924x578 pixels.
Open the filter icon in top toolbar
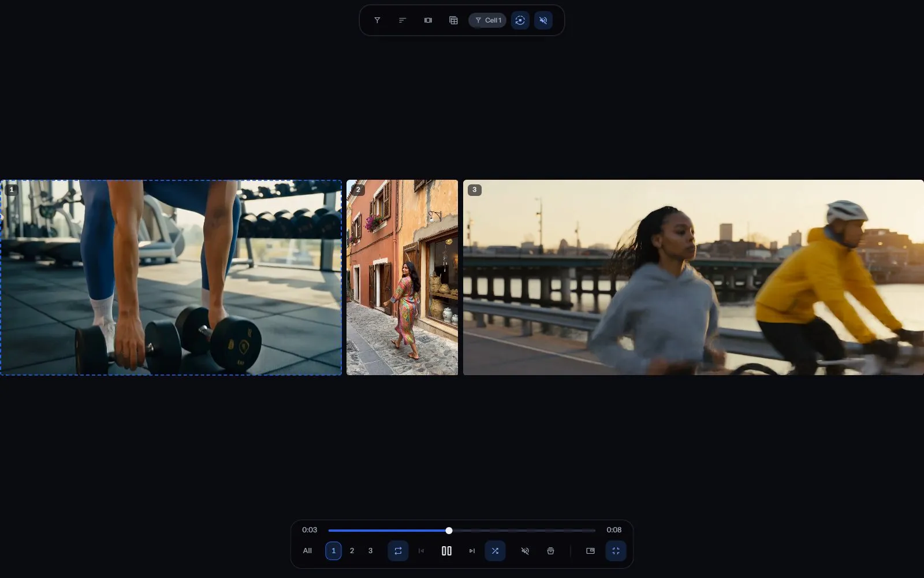coord(377,20)
